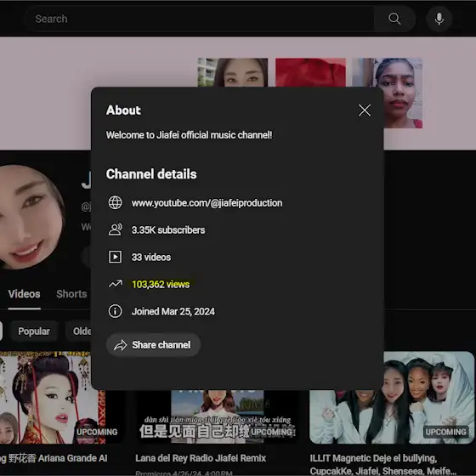The height and width of the screenshot is (476, 476).
Task: Focus the Search input field
Action: click(200, 19)
